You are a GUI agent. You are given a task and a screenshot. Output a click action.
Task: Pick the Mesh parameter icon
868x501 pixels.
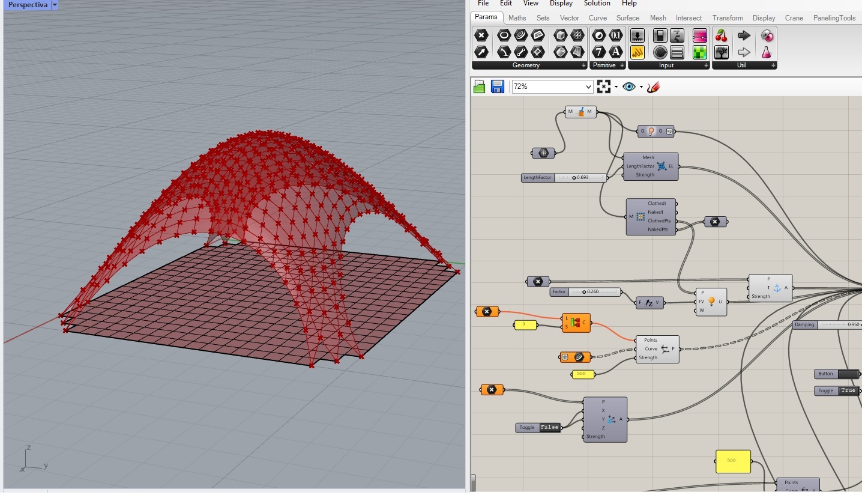click(x=577, y=35)
